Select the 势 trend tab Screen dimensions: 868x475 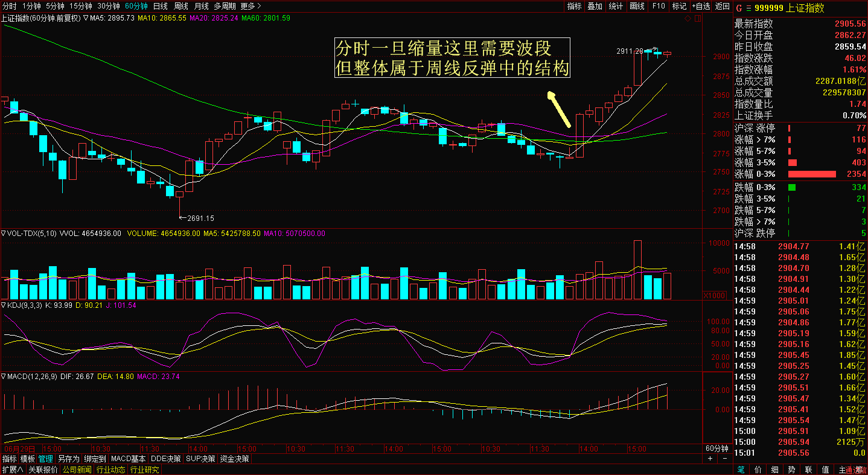791,470
